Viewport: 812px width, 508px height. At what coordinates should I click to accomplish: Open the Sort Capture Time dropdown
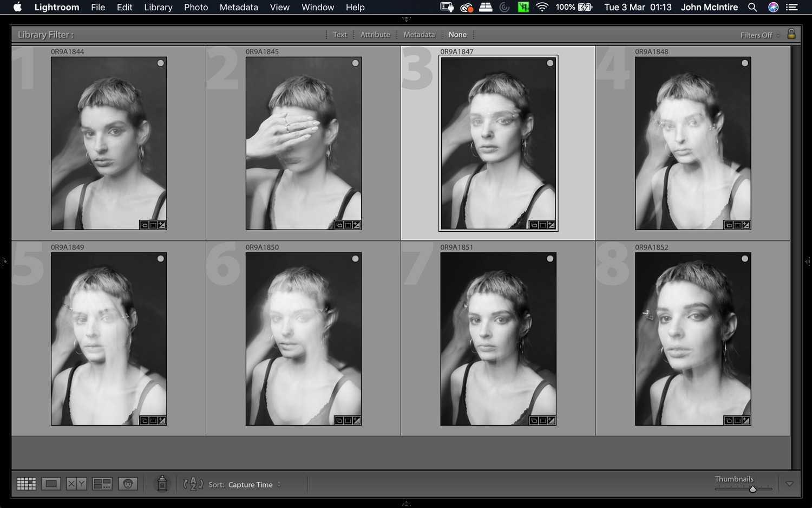254,485
